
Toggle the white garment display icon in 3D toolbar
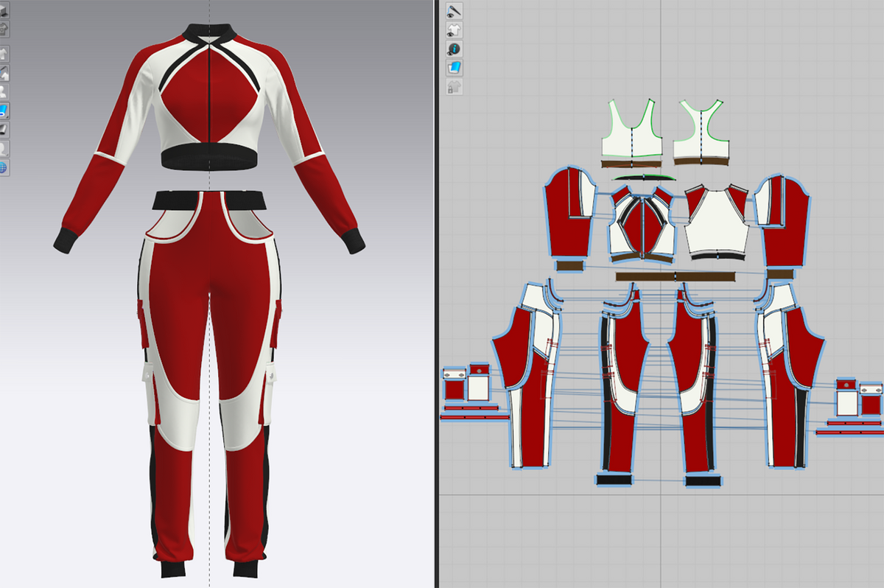click(4, 55)
